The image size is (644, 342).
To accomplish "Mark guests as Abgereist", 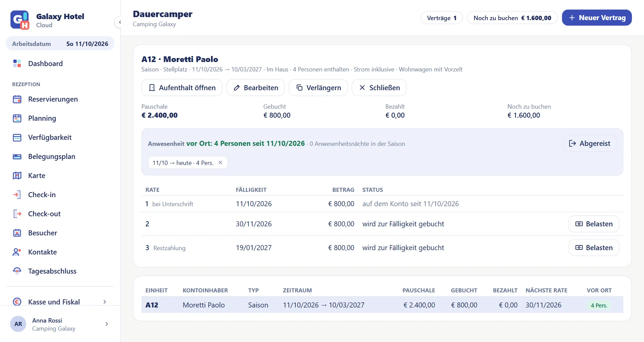I will 589,144.
